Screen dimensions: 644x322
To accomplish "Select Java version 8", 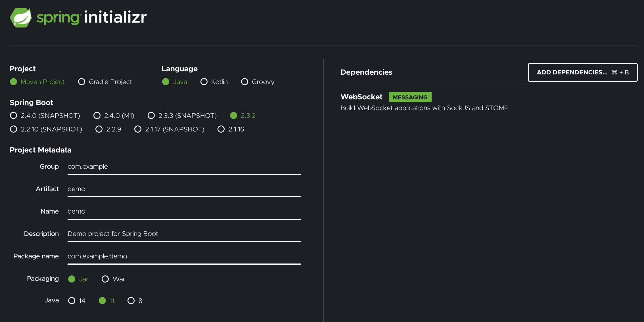I will (x=131, y=301).
